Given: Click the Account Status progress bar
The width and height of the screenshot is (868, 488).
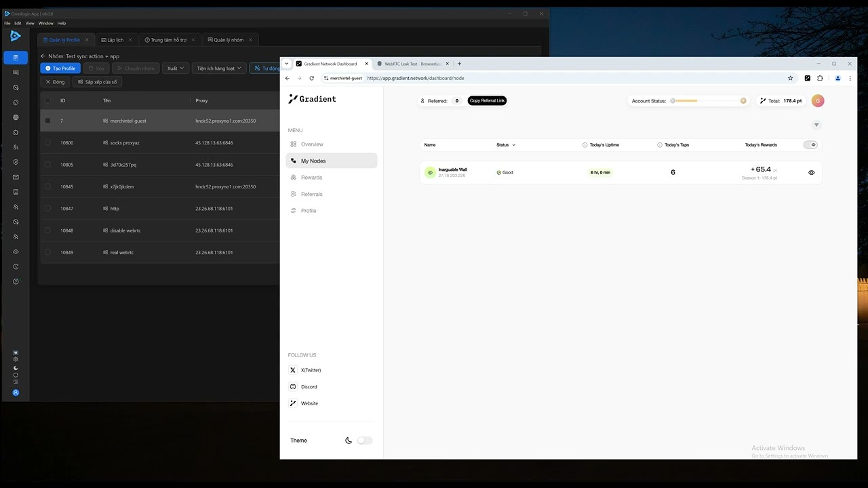Looking at the screenshot, I should point(708,101).
